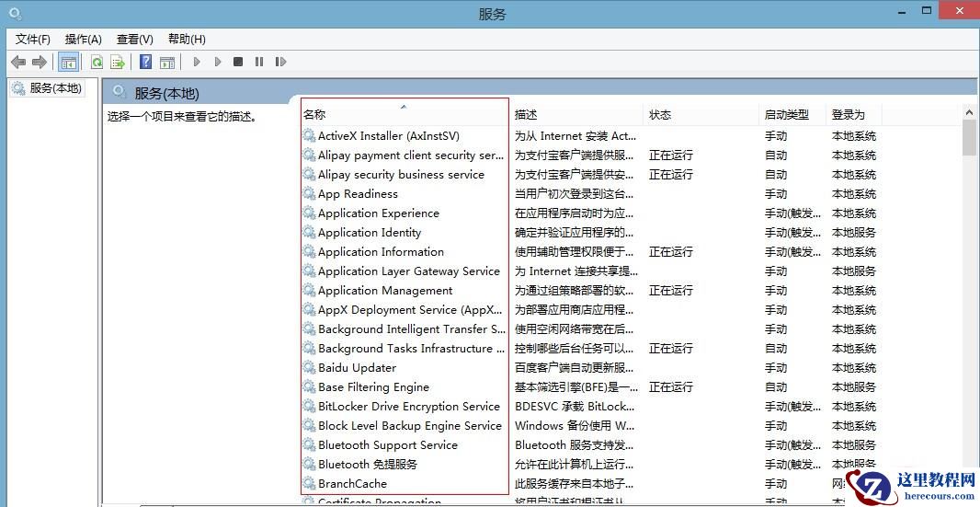Sort by the 描述 column header

point(576,114)
